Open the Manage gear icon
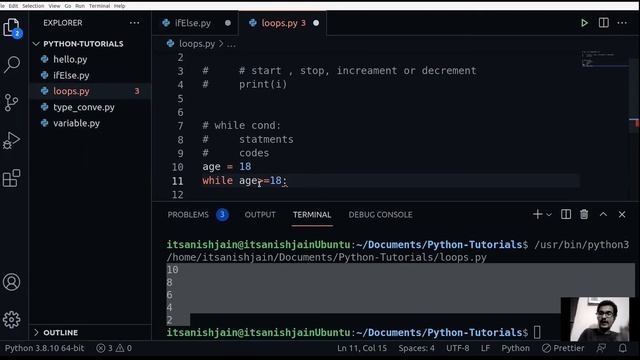The width and height of the screenshot is (640, 360). (11, 320)
